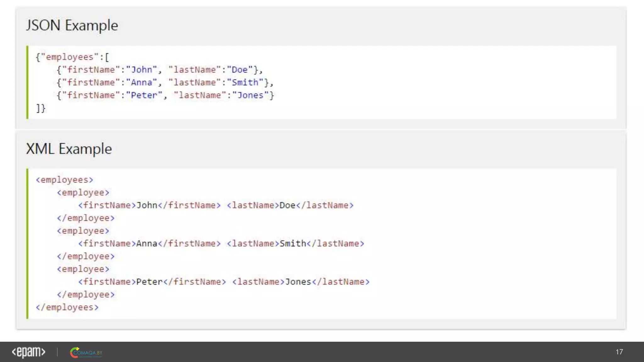This screenshot has width=644, height=362.
Task: Click the EPAM logo in footer
Action: [x=28, y=352]
